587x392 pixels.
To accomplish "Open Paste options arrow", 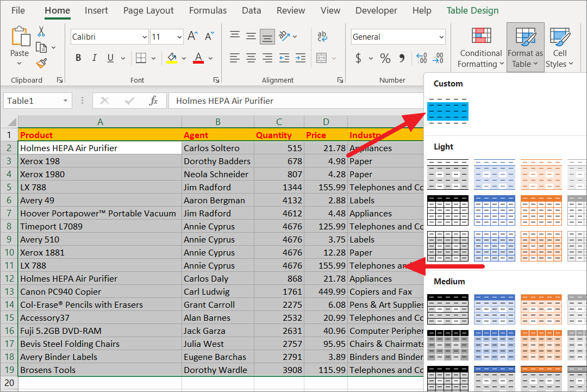I will click(20, 64).
